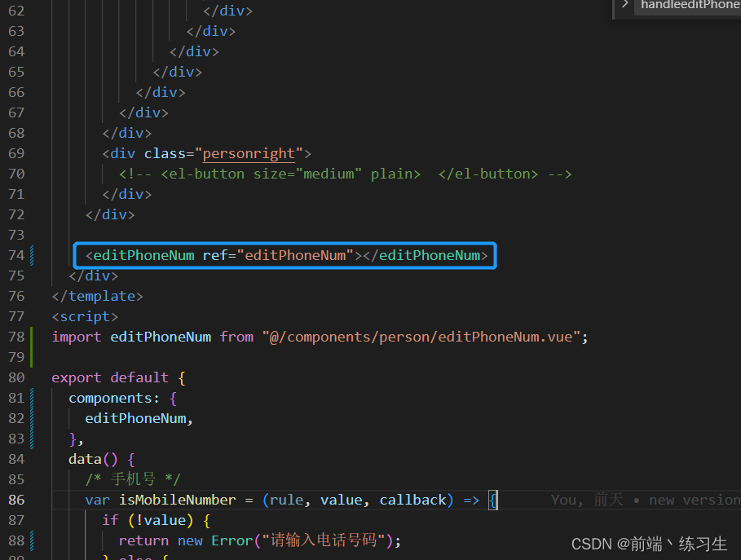
Task: Select line number 74 in gutter
Action: [16, 255]
